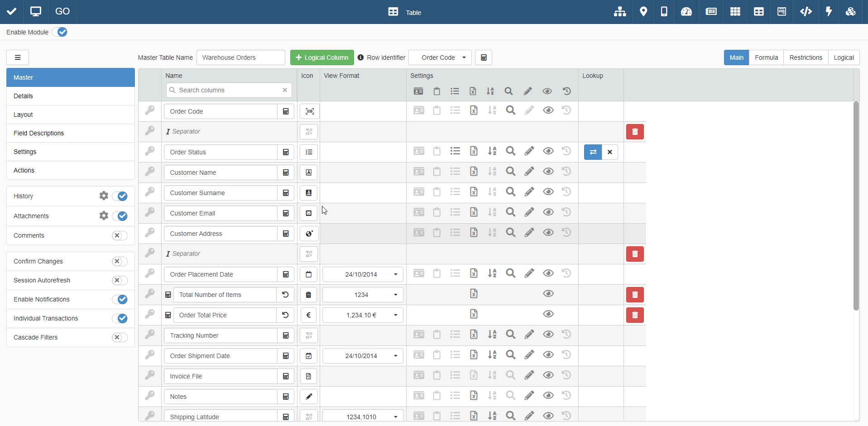868x426 pixels.
Task: Toggle the Enable Module switch
Action: (x=60, y=32)
